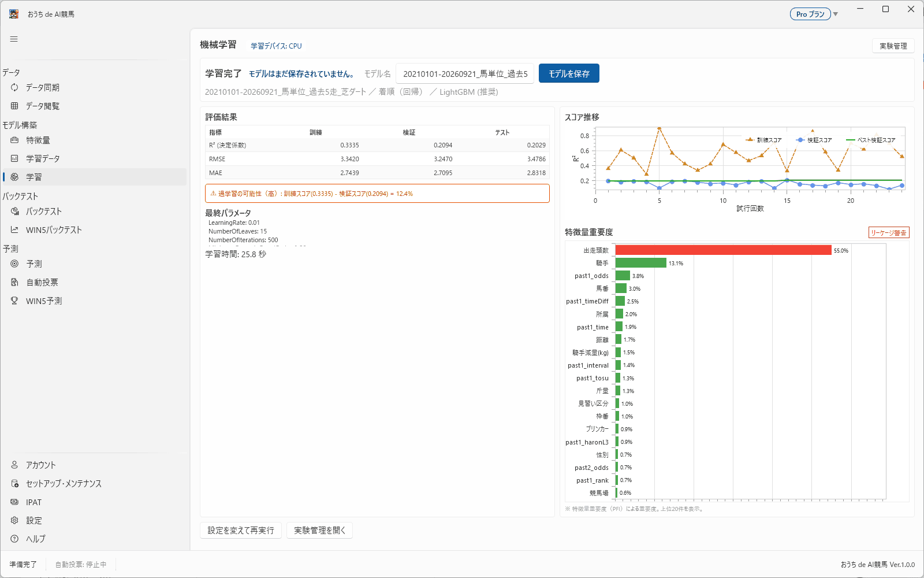Click NumberOfLeaves: 15 parameter
The width and height of the screenshot is (924, 578).
[x=237, y=231]
